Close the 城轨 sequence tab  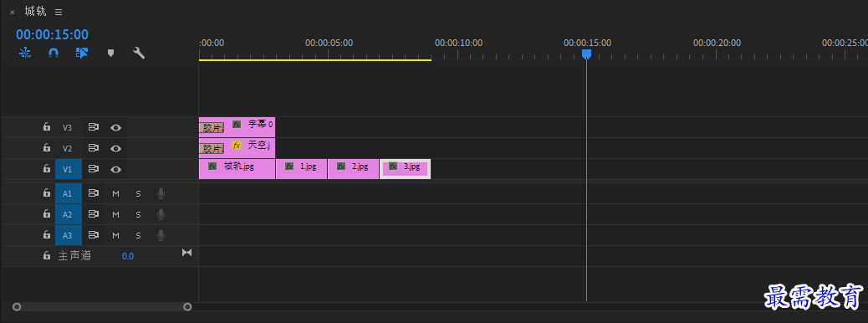click(x=12, y=13)
